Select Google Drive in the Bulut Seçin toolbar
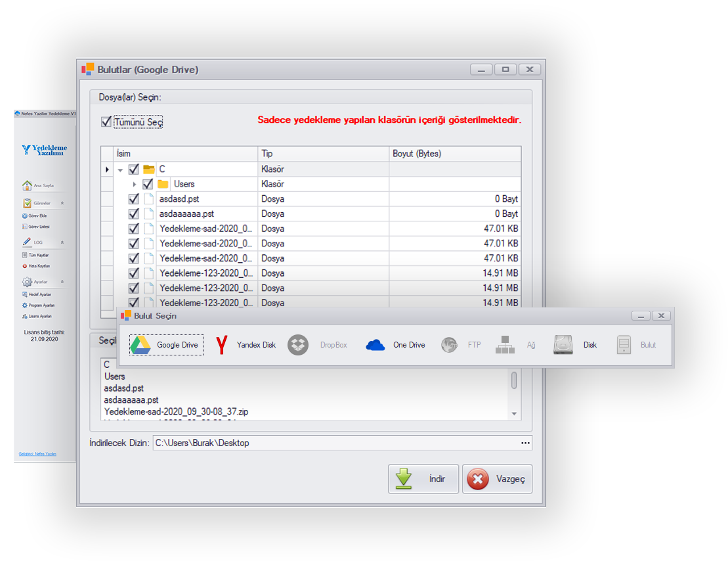The width and height of the screenshot is (728, 567). point(167,344)
